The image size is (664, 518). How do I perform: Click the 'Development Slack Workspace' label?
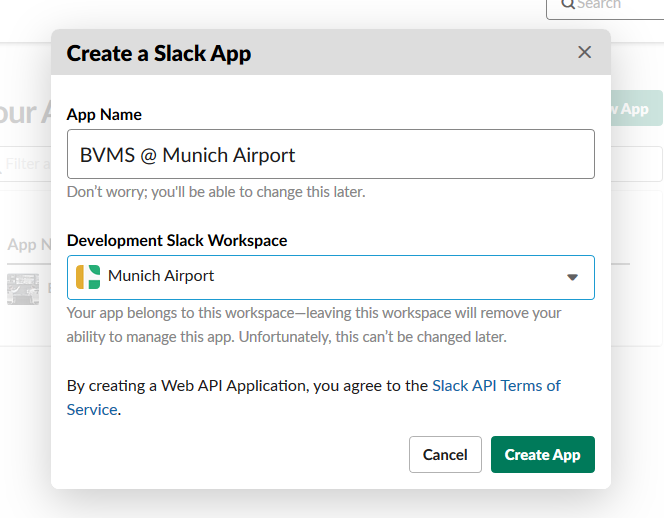point(177,241)
